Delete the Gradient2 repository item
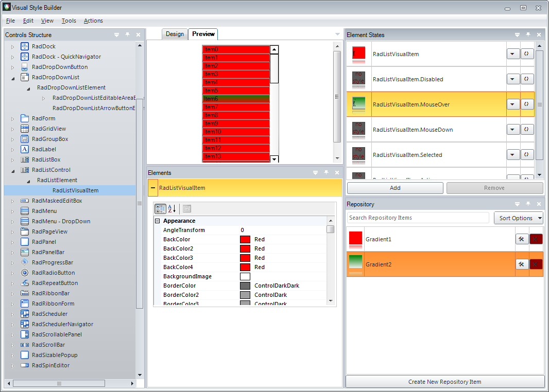Screen dimensions: 549x392 (536, 264)
